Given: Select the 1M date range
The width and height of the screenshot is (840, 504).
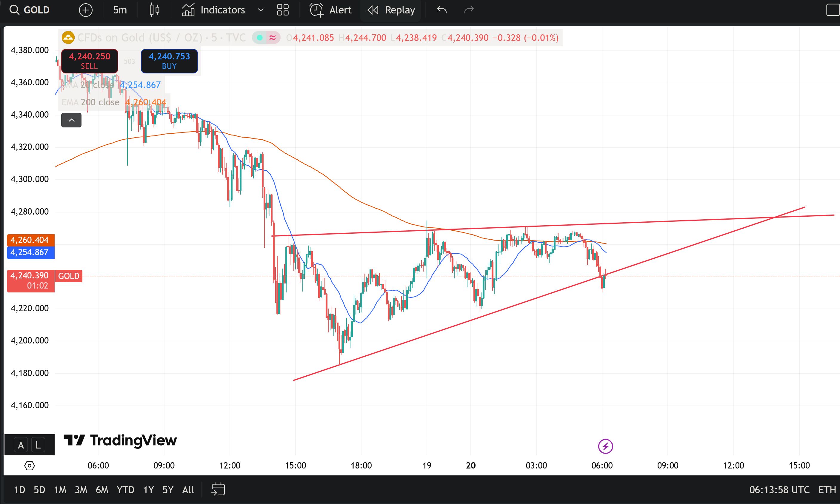Looking at the screenshot, I should [60, 489].
